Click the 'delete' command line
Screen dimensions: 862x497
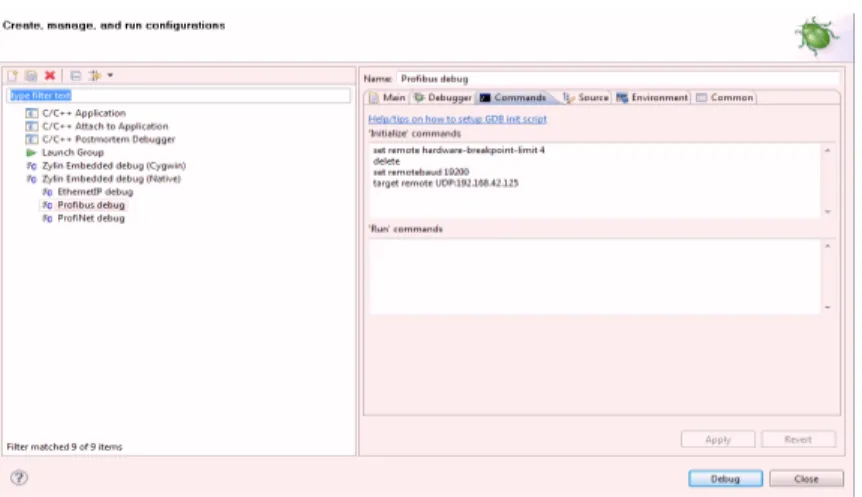coord(386,161)
